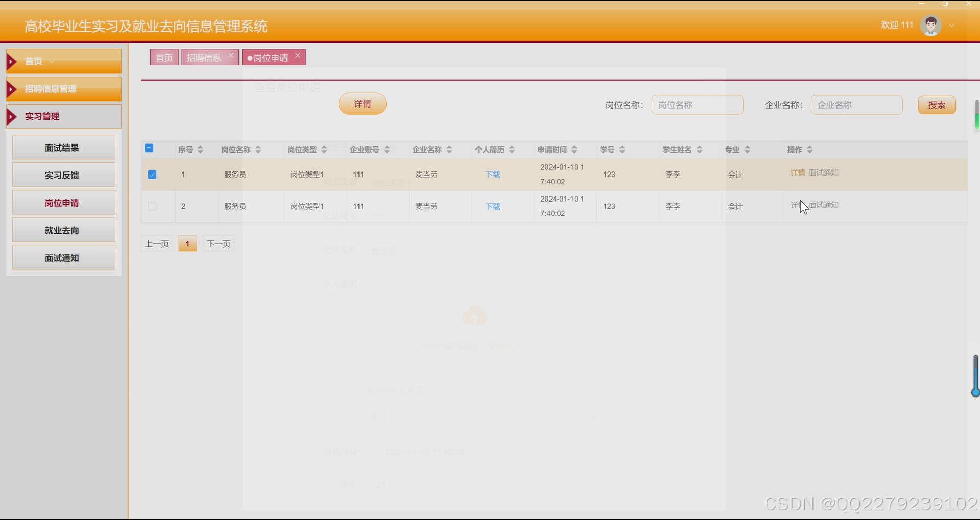The width and height of the screenshot is (980, 520).
Task: Click the vertical scrollbar on the right edge
Action: pos(975,378)
